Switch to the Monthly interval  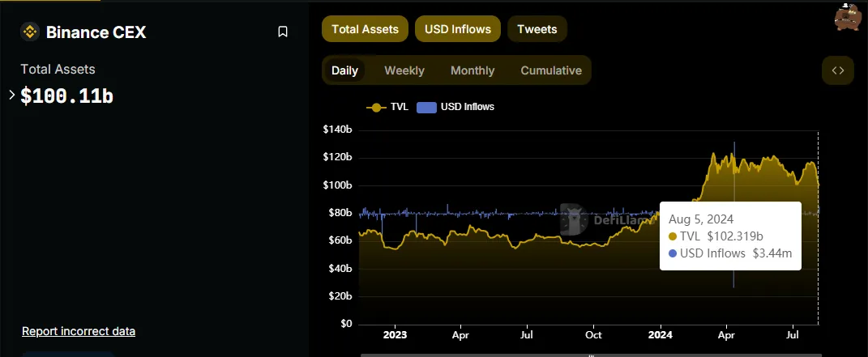[472, 70]
